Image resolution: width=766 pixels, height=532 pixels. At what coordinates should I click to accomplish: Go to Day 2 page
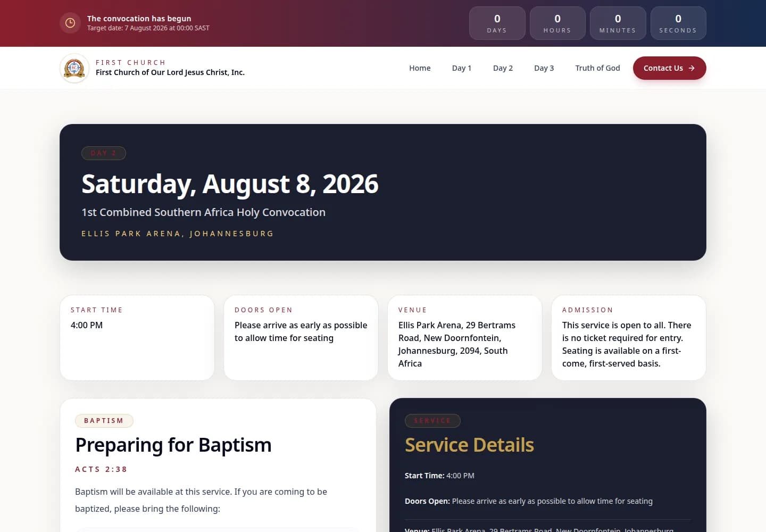click(x=503, y=68)
